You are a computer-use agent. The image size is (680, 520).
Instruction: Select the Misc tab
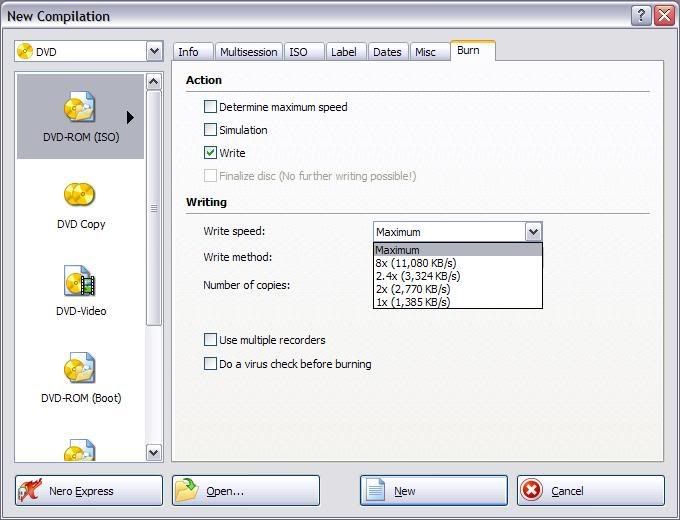(429, 52)
